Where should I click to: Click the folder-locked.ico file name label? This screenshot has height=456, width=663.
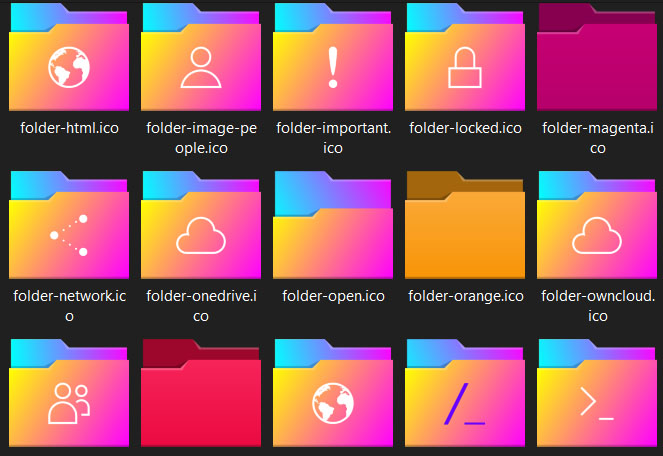pyautogui.click(x=465, y=128)
